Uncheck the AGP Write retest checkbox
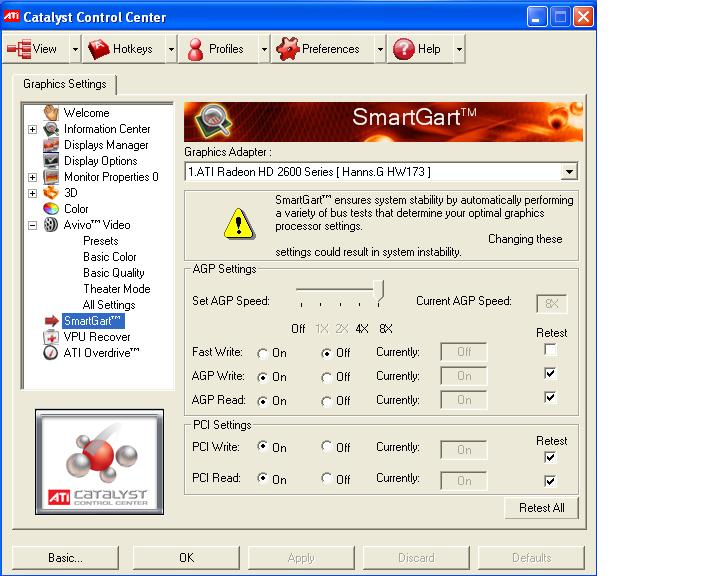The width and height of the screenshot is (720, 576). (x=550, y=373)
